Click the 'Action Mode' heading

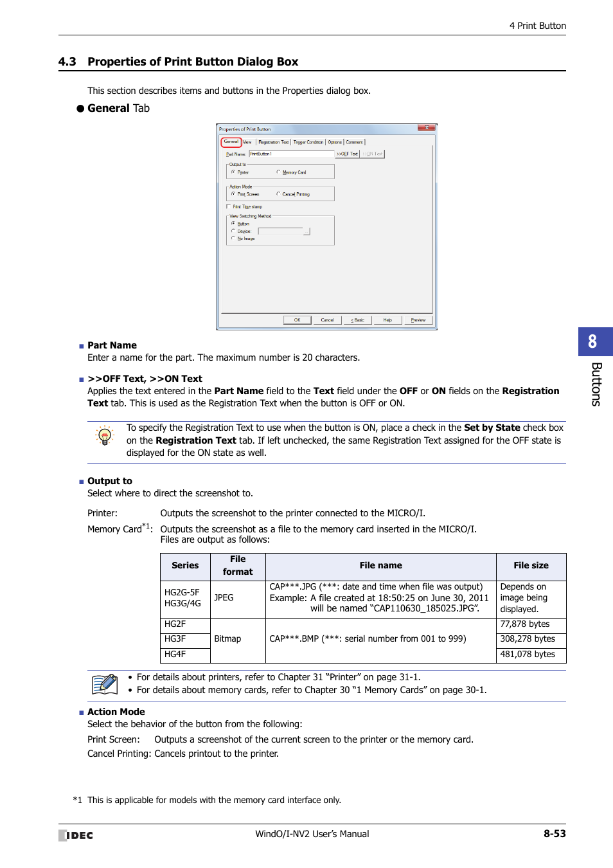pos(116,712)
